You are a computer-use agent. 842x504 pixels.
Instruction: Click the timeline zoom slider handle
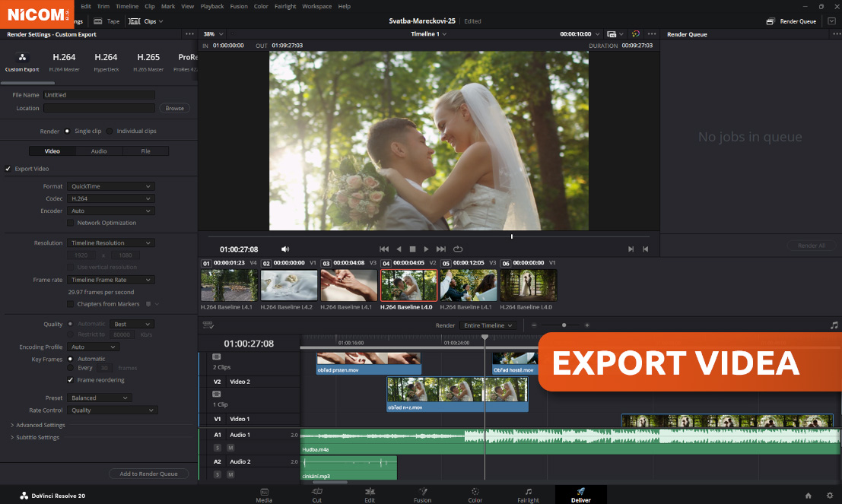pos(564,325)
